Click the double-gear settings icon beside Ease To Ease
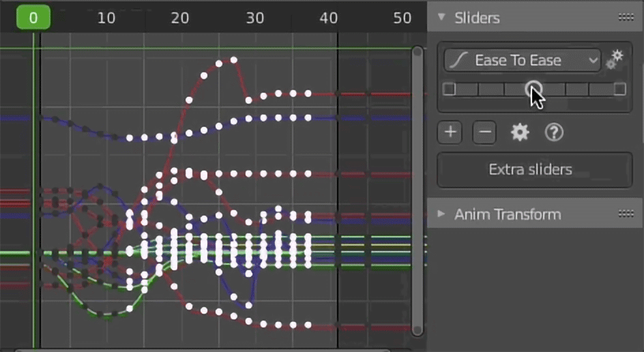Screen dimensions: 644x352 615,60
